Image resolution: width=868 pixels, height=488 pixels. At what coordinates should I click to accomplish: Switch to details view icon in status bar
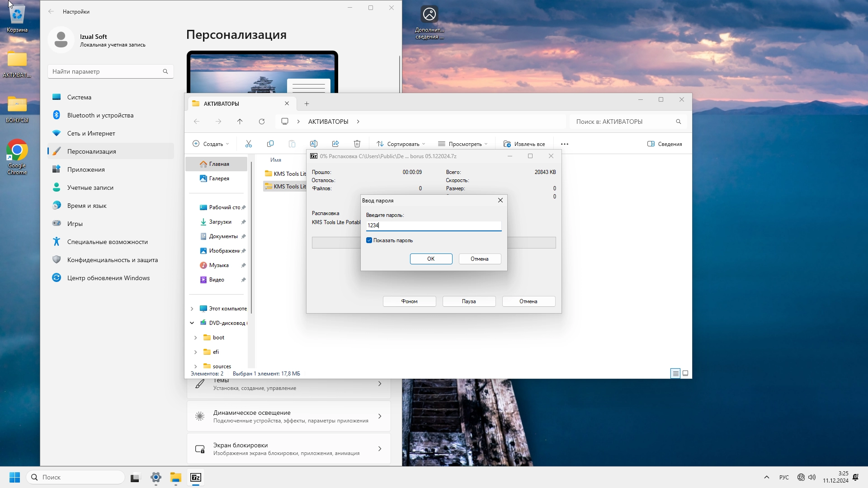pos(675,373)
